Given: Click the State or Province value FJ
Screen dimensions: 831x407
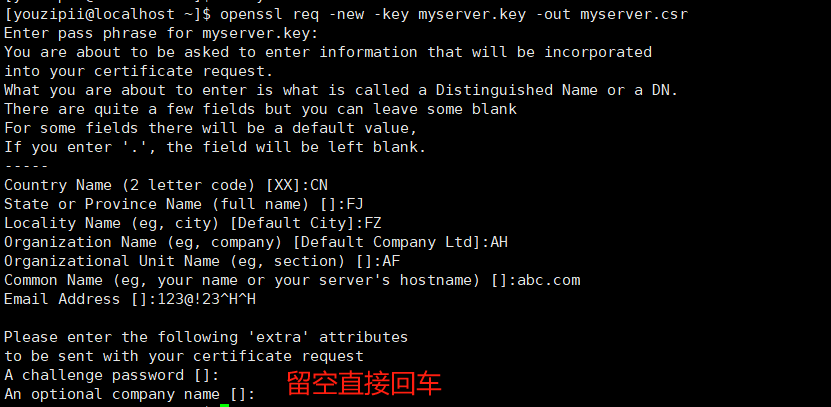Looking at the screenshot, I should pyautogui.click(x=355, y=204).
